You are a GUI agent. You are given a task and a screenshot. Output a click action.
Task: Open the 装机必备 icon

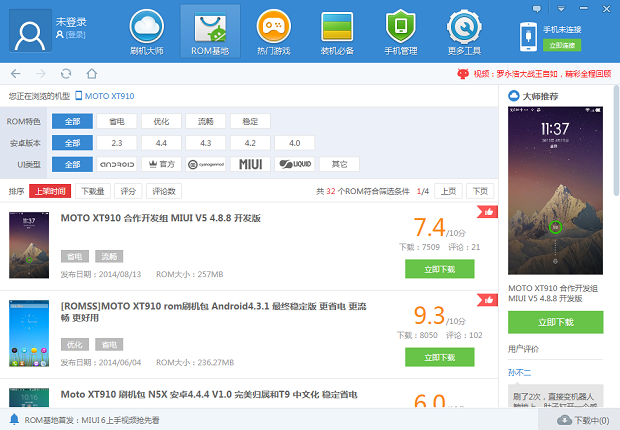337,27
